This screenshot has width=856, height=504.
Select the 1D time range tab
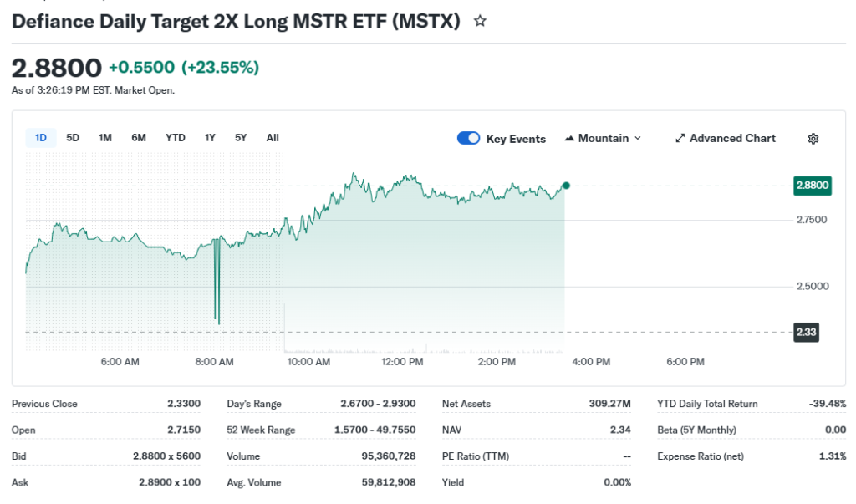pos(41,138)
